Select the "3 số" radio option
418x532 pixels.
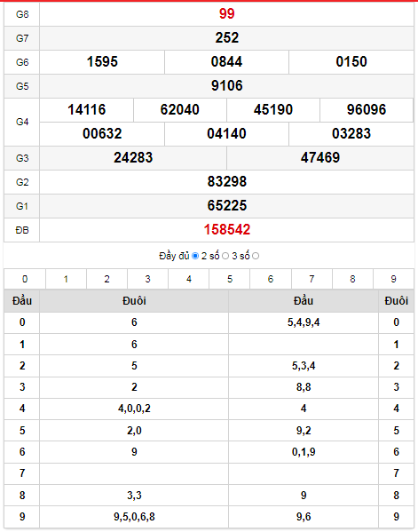(256, 256)
